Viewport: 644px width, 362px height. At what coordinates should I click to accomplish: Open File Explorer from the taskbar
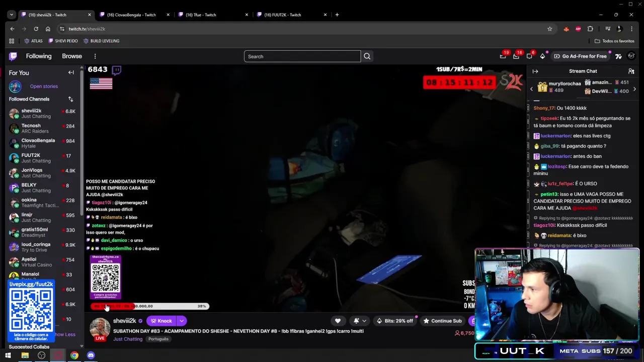coord(25,355)
